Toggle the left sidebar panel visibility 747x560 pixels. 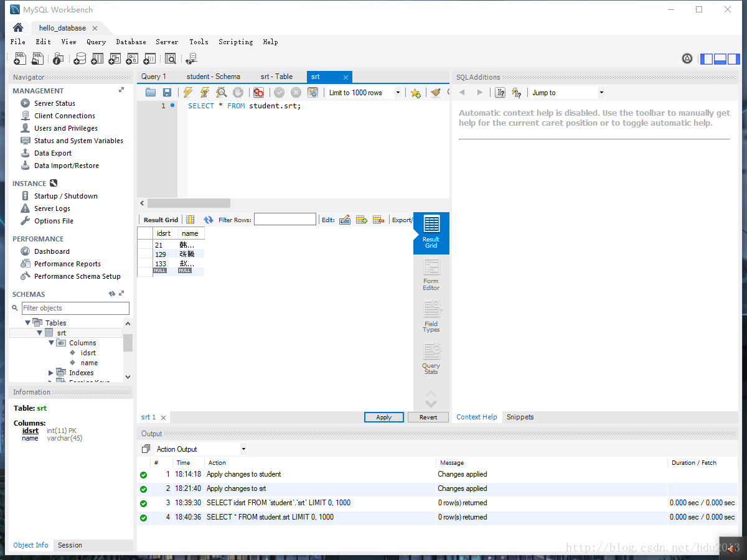[707, 59]
